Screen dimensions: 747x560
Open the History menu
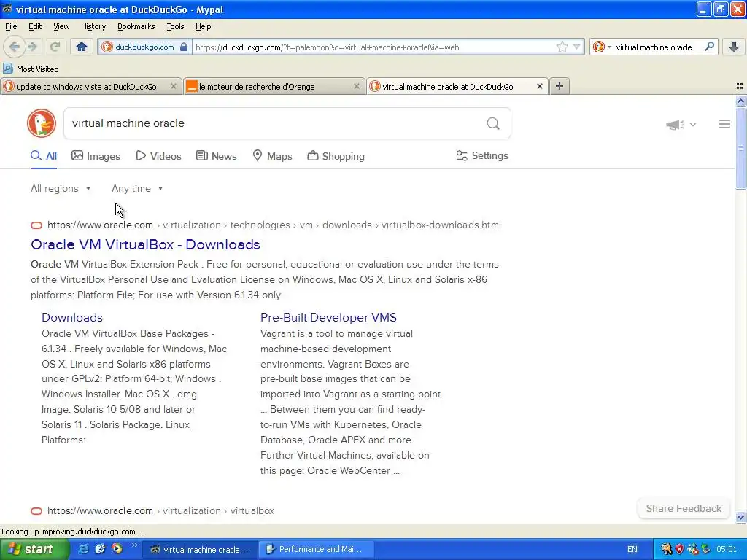coord(93,26)
